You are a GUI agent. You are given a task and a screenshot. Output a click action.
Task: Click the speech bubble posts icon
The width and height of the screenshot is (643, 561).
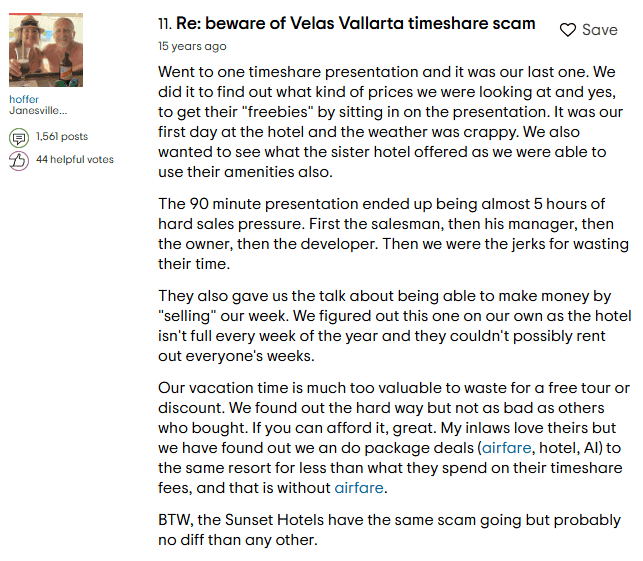pyautogui.click(x=19, y=138)
